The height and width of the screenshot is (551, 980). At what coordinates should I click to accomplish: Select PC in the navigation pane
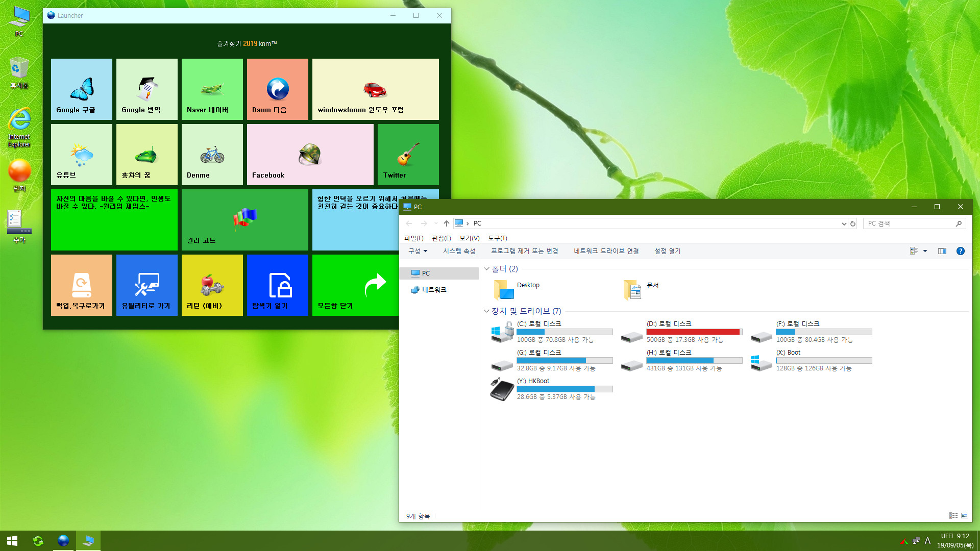[439, 273]
